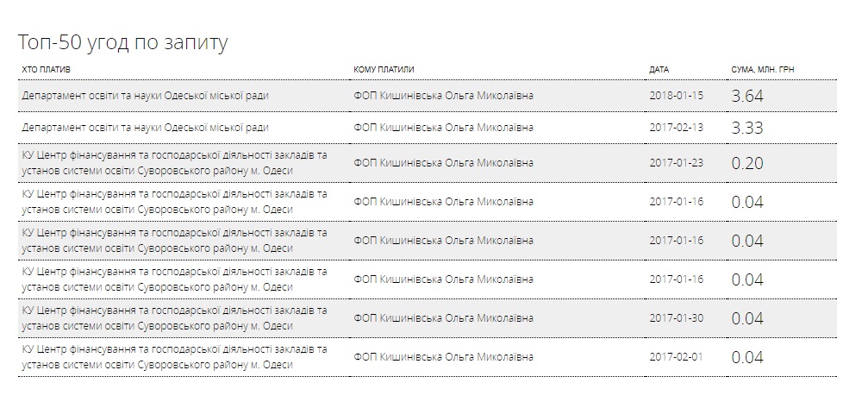Click the 0.04 sum in the 2017-01-30 row

click(746, 319)
